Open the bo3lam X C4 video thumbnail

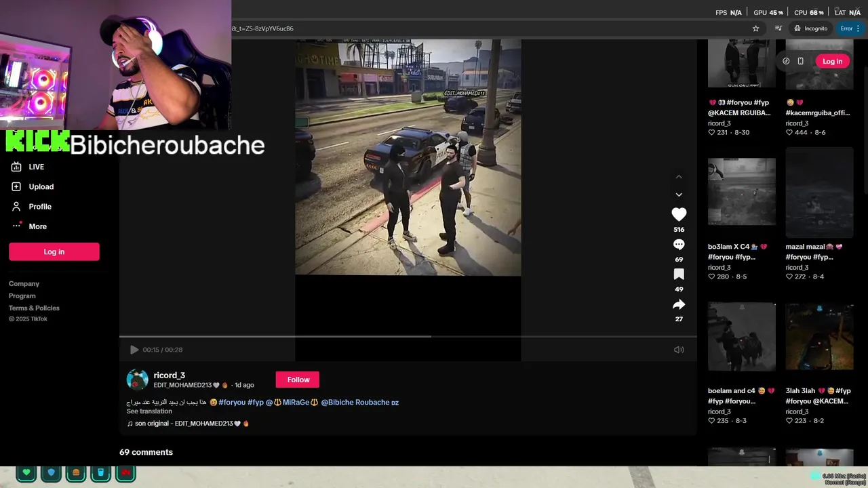tap(742, 192)
